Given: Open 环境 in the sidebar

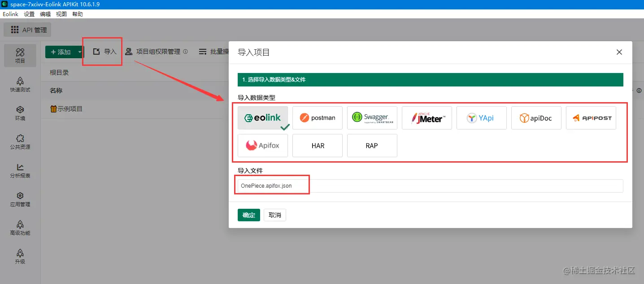Looking at the screenshot, I should 20,113.
